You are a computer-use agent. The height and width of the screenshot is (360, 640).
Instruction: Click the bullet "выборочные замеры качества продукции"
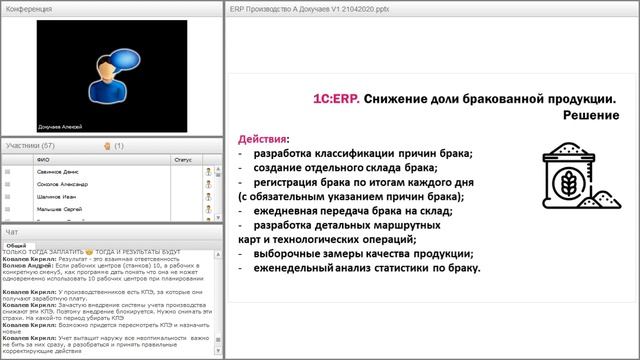pos(363,253)
